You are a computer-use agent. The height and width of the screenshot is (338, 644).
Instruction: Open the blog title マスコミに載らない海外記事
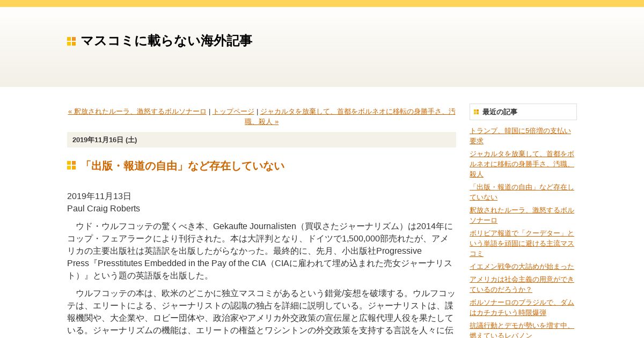pyautogui.click(x=166, y=41)
